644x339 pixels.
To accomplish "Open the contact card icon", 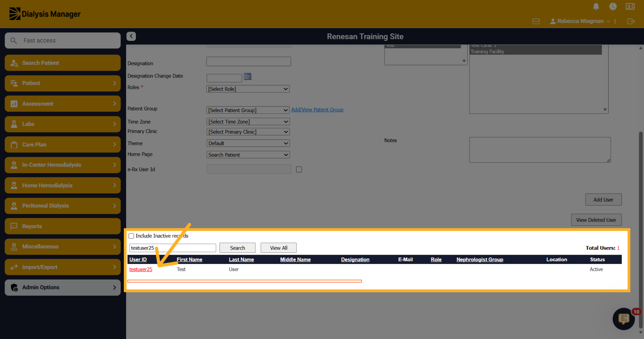I will pyautogui.click(x=630, y=6).
